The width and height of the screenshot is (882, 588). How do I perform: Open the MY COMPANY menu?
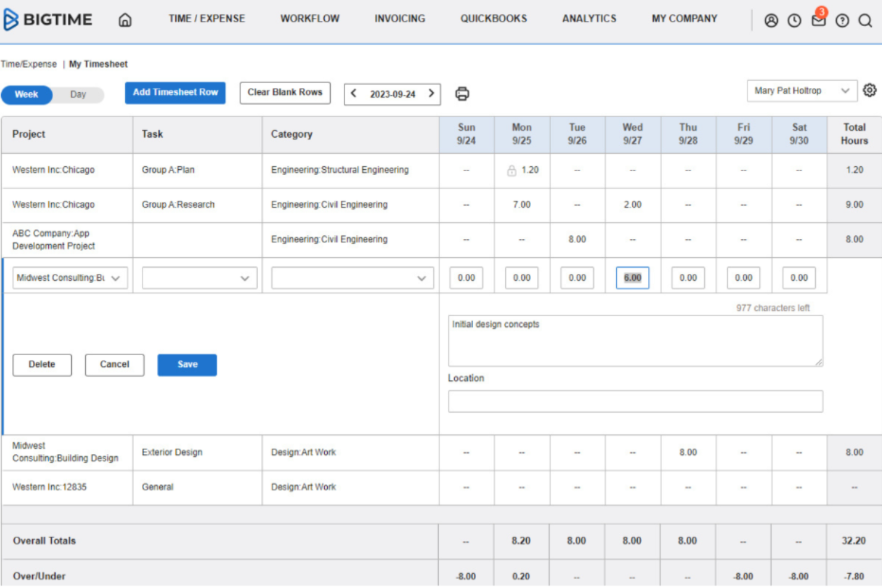(684, 19)
